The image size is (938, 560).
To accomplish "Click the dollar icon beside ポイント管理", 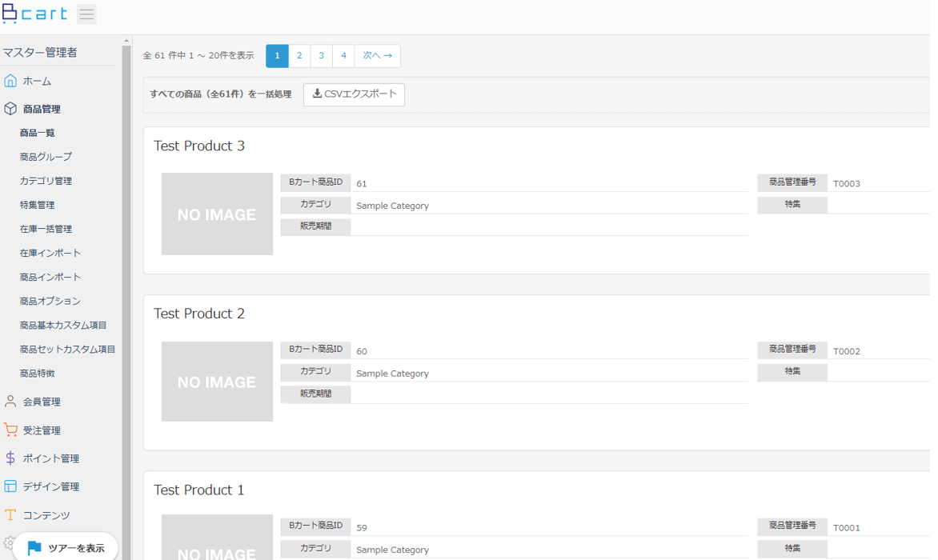I will coord(10,458).
